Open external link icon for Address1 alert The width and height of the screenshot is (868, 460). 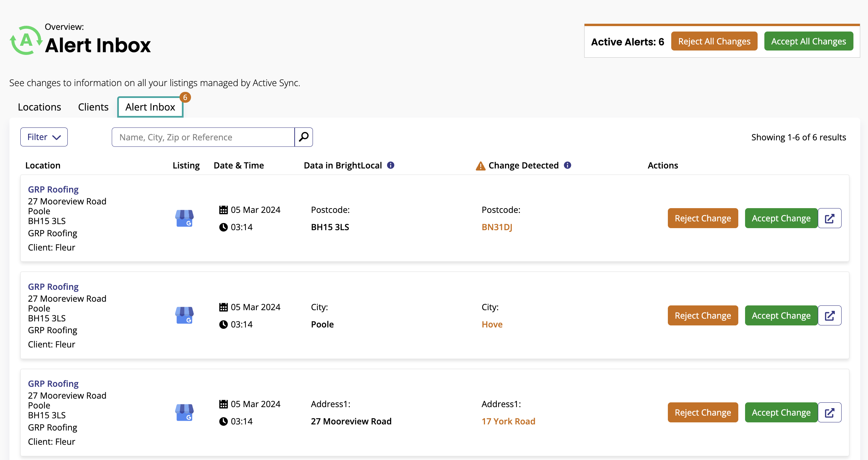coord(829,413)
